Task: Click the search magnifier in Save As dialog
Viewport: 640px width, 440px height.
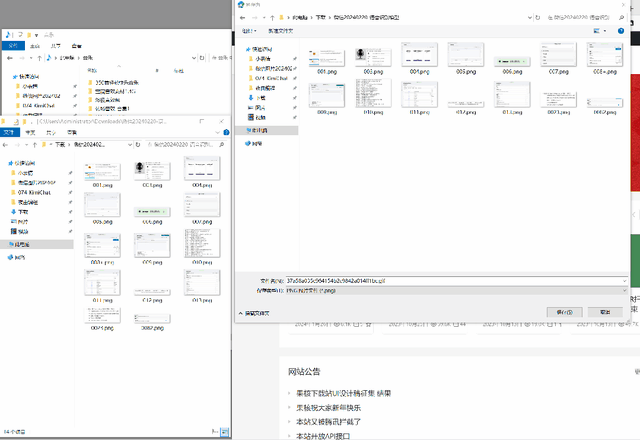Action: pyautogui.click(x=621, y=18)
